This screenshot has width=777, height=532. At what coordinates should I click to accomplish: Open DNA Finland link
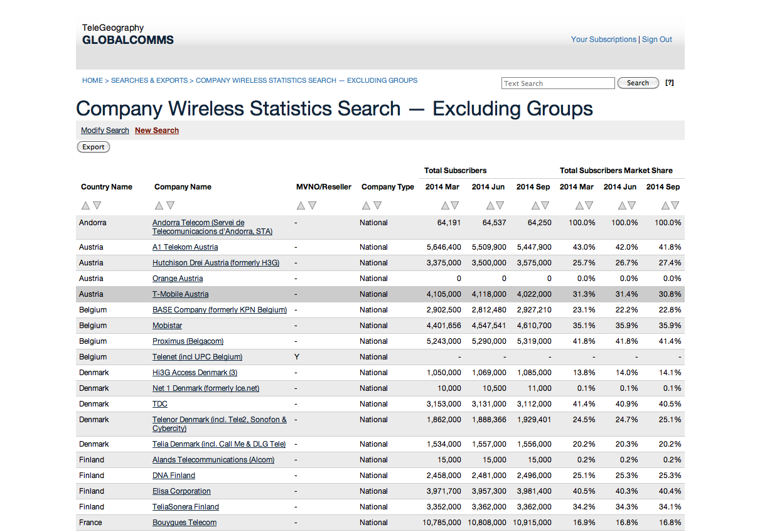(174, 476)
